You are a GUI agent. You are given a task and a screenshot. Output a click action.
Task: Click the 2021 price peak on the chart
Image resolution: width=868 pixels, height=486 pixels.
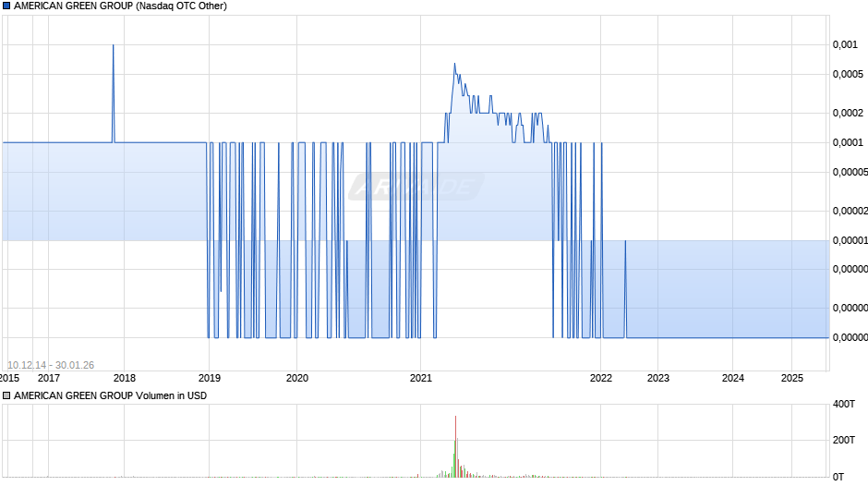point(454,64)
